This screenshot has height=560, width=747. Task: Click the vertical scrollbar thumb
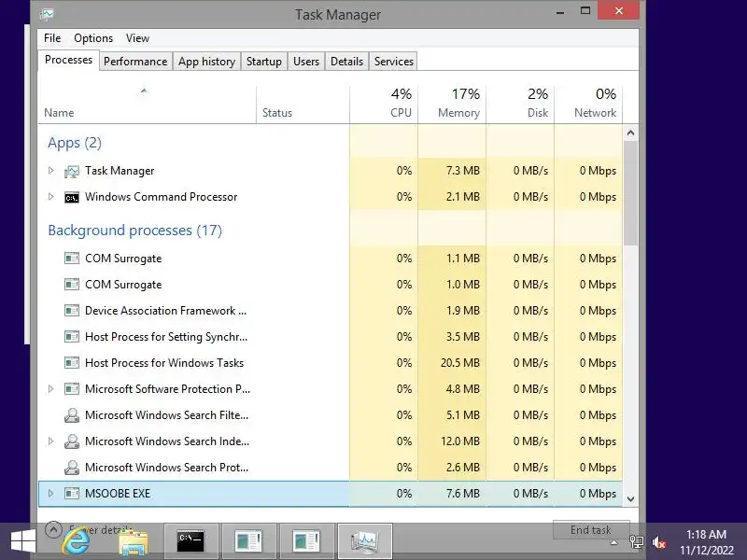[x=631, y=193]
